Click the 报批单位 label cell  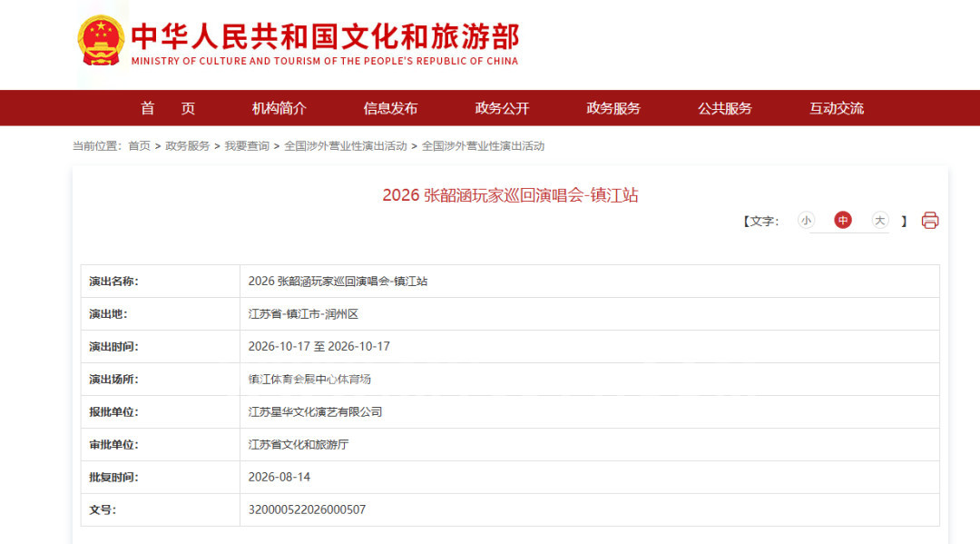(161, 412)
